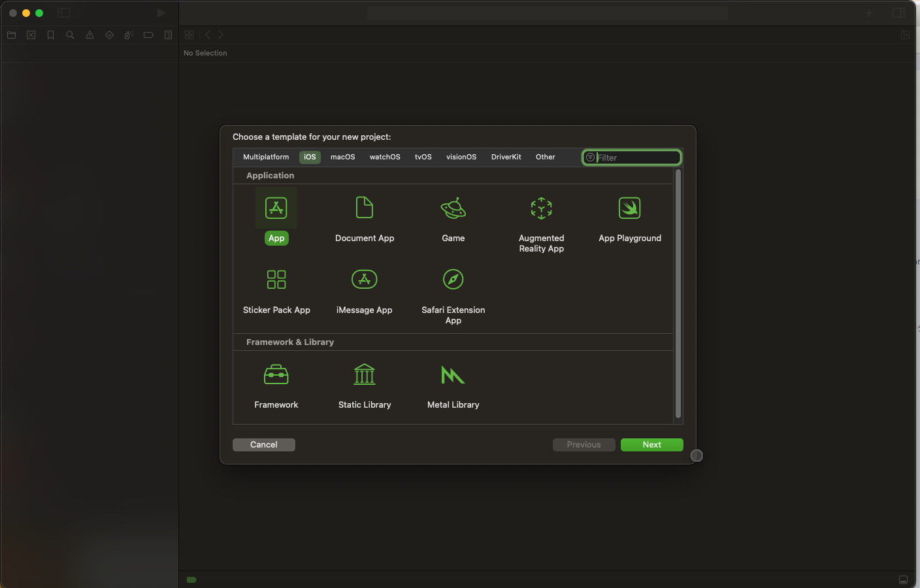Pick the iMessage App template
The image size is (920, 588).
coord(365,280)
